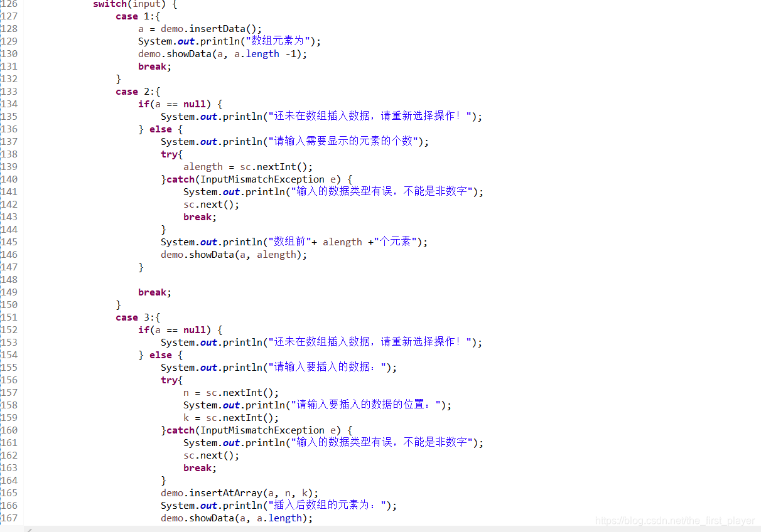Click 'alength = sc.nextInt();' statement

point(248,167)
